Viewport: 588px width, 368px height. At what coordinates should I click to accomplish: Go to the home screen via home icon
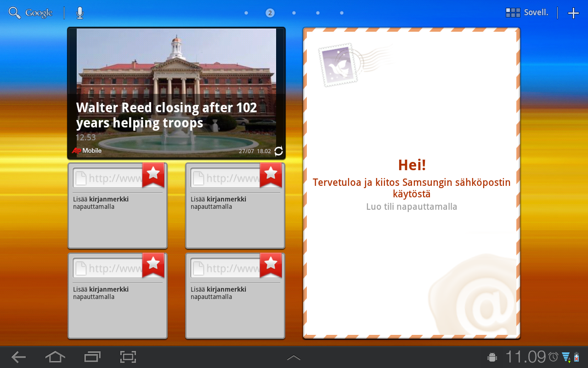[x=55, y=357]
